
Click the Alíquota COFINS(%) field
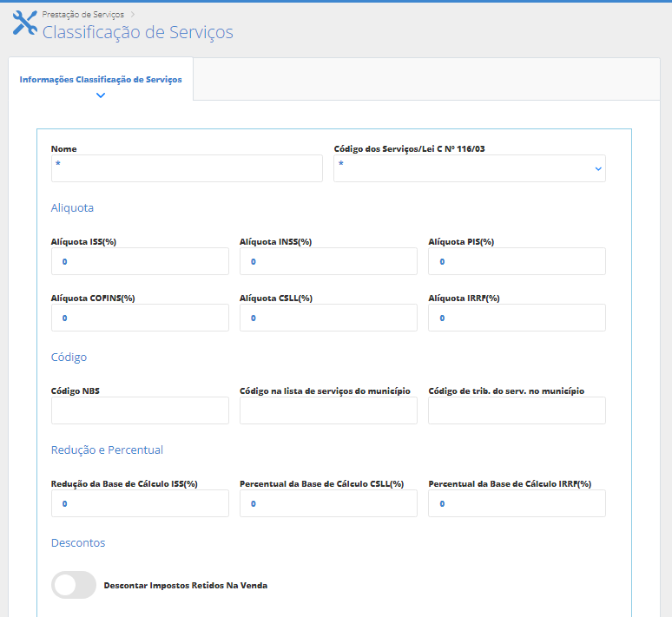[x=140, y=318]
